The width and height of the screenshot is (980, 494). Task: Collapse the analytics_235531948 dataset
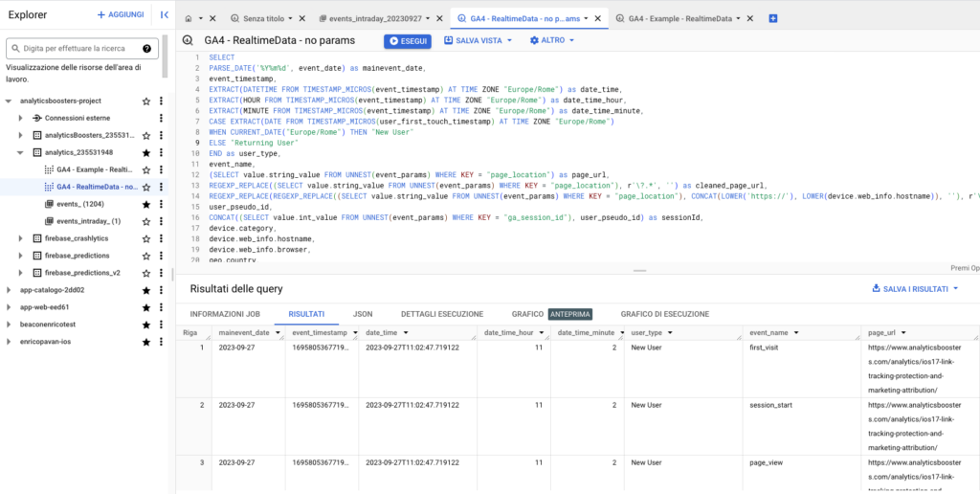click(21, 152)
